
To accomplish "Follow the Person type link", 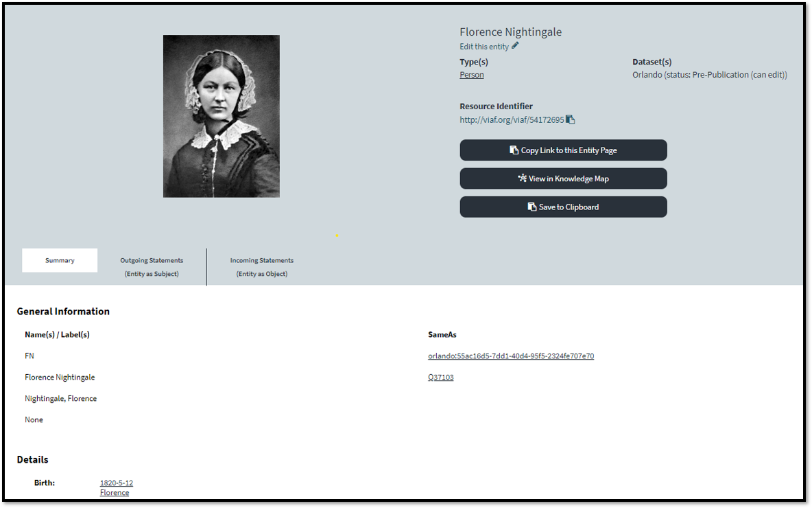I will [471, 75].
